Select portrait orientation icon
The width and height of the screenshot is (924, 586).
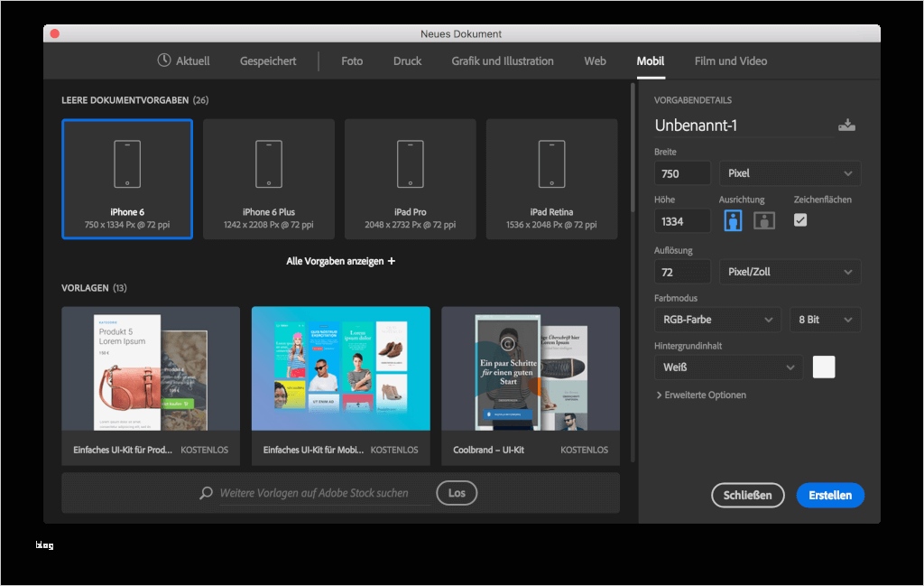(x=733, y=221)
